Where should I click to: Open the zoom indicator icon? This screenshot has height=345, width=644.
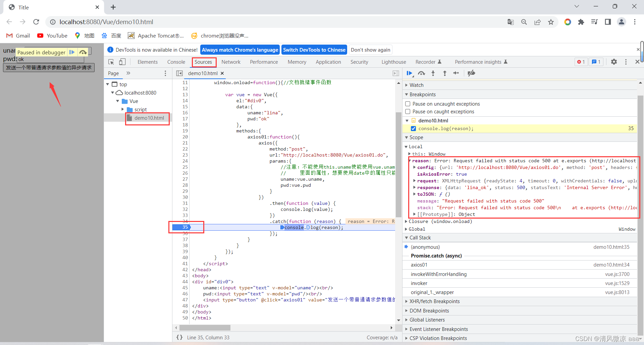pyautogui.click(x=524, y=22)
